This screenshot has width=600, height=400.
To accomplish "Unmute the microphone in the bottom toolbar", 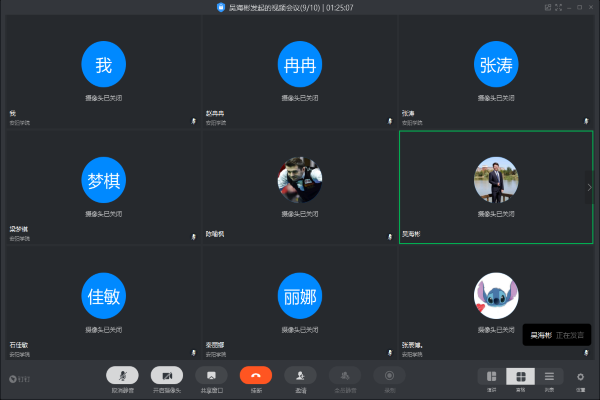I will (122, 375).
